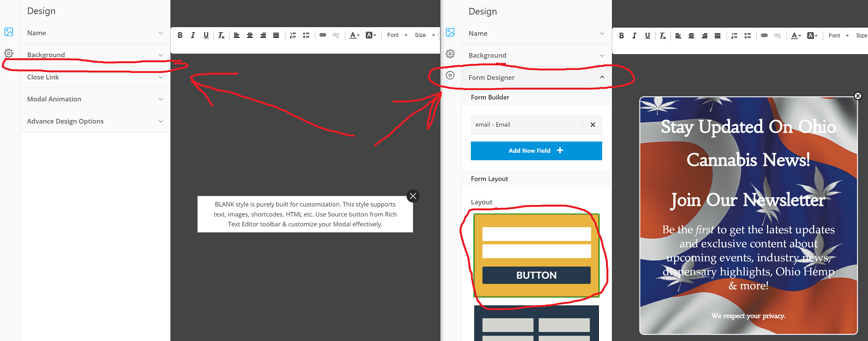Collapse the Form Designer section

point(602,78)
